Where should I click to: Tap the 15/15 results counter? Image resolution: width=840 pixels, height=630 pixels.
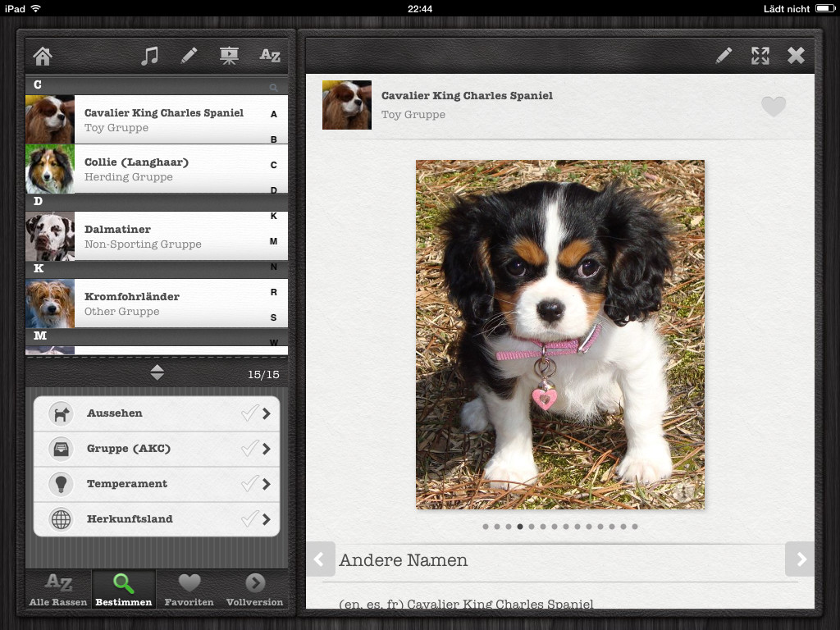click(263, 374)
